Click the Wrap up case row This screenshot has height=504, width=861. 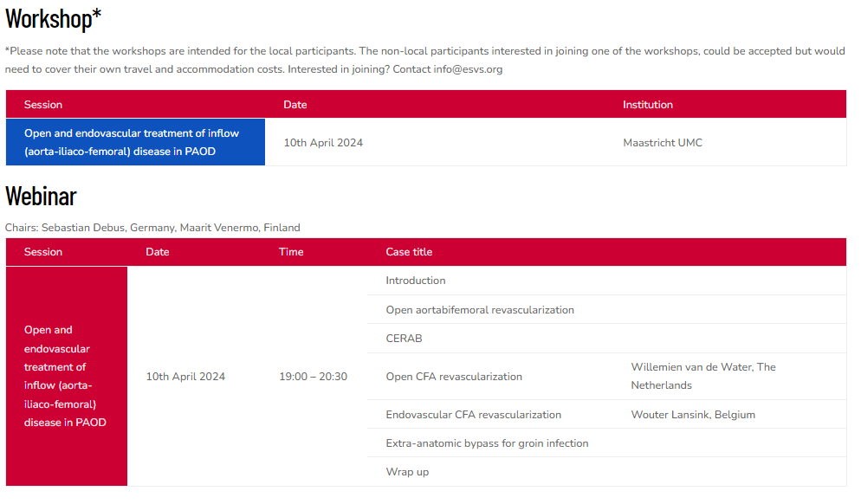pyautogui.click(x=407, y=472)
